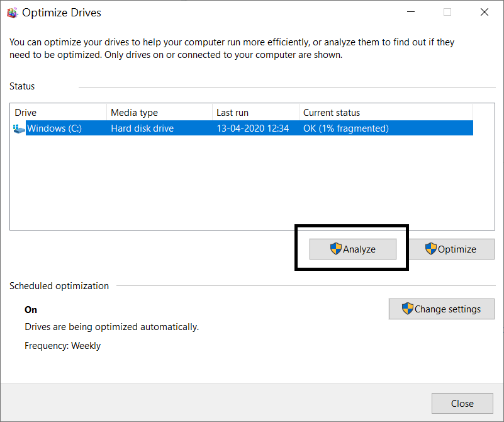Click the hard drive icon beside Windows (C:)
The image size is (504, 422).
tap(18, 128)
